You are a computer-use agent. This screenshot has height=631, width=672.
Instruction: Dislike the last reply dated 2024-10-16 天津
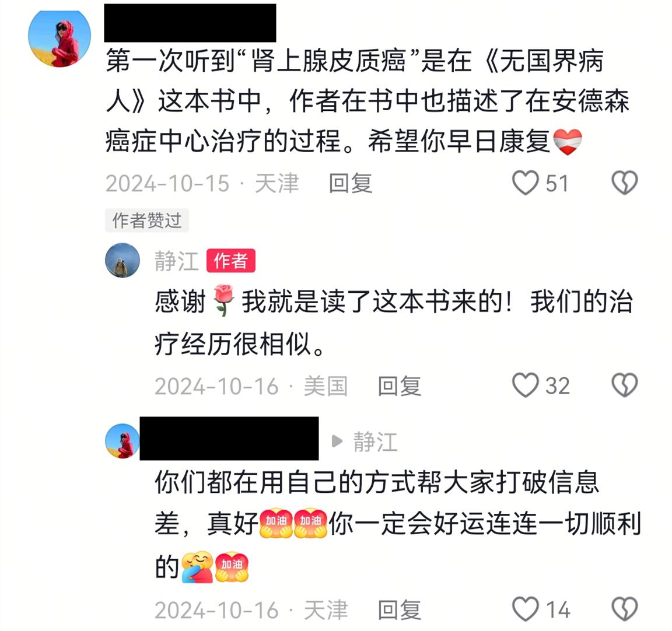tap(624, 609)
